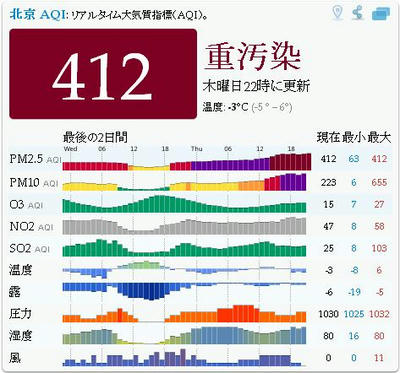Click the 露 dew point row label
This screenshot has width=400, height=373.
(15, 292)
